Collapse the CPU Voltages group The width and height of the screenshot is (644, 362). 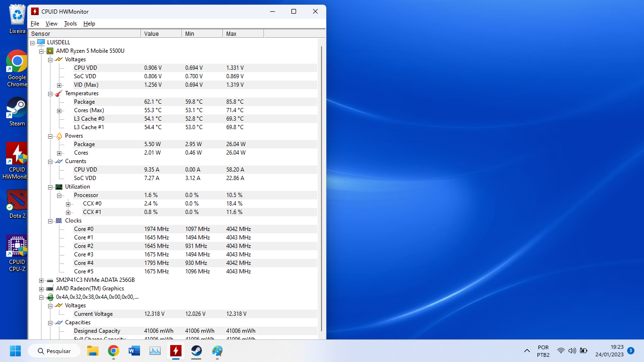click(50, 59)
